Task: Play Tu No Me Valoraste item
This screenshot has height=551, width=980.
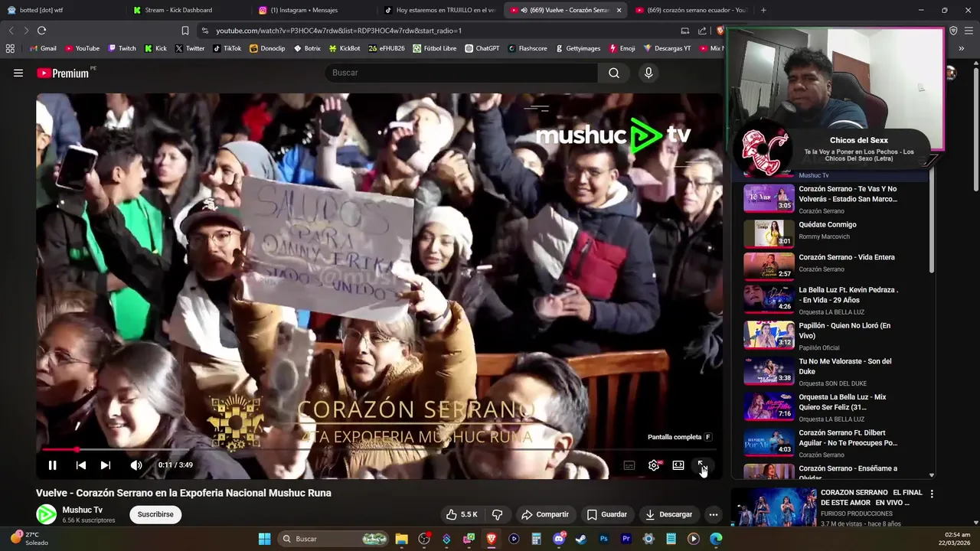Action: pos(835,371)
